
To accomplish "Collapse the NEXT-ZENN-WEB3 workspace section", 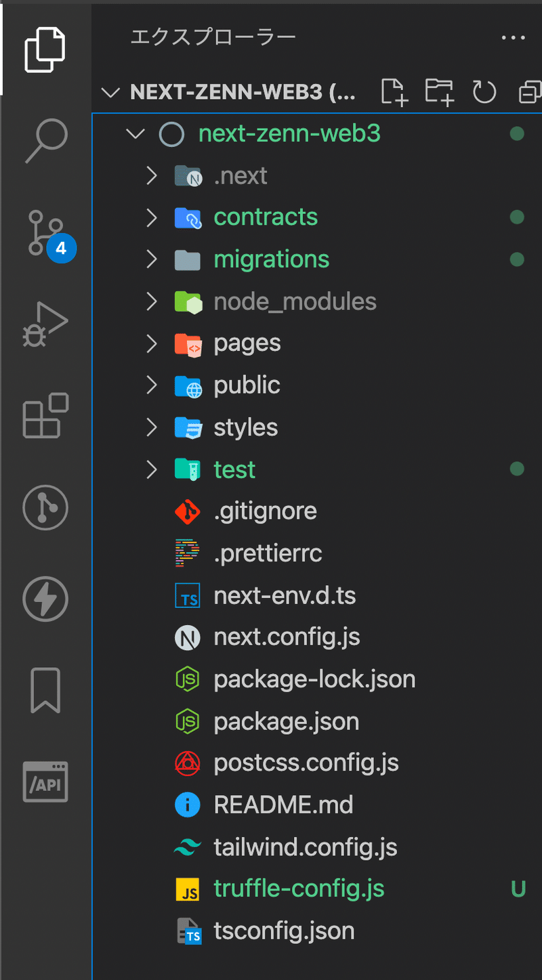I will [109, 93].
